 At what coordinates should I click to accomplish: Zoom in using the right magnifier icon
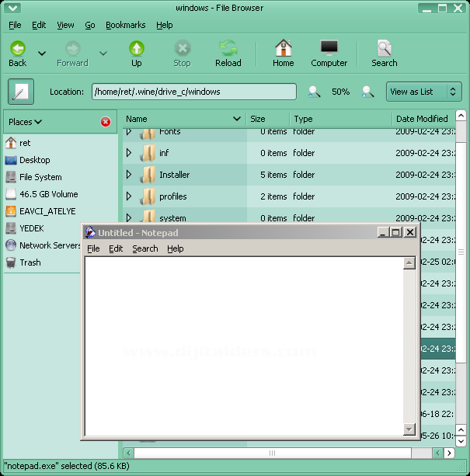point(367,92)
